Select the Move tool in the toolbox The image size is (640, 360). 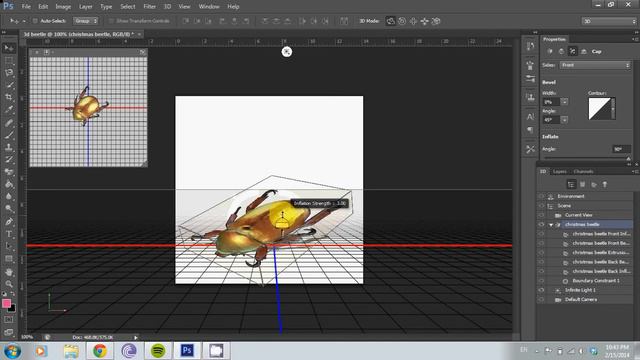pyautogui.click(x=9, y=48)
